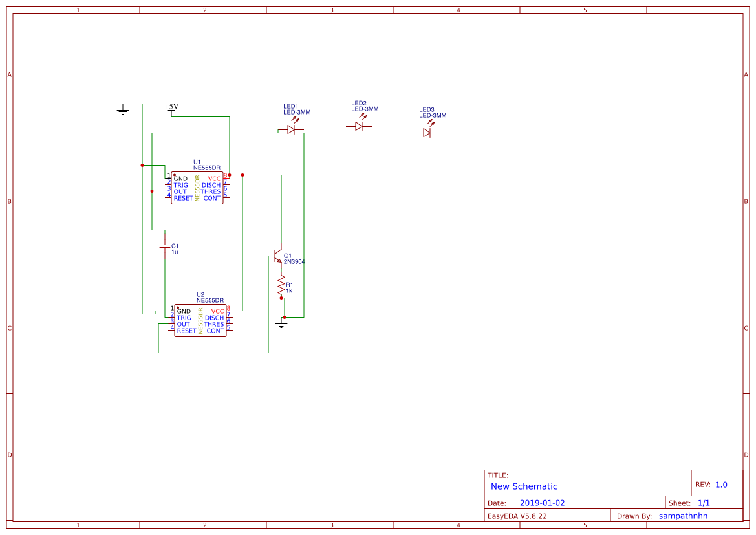Click the LED-3MM value under LED2
This screenshot has height=535, width=756.
pos(365,109)
